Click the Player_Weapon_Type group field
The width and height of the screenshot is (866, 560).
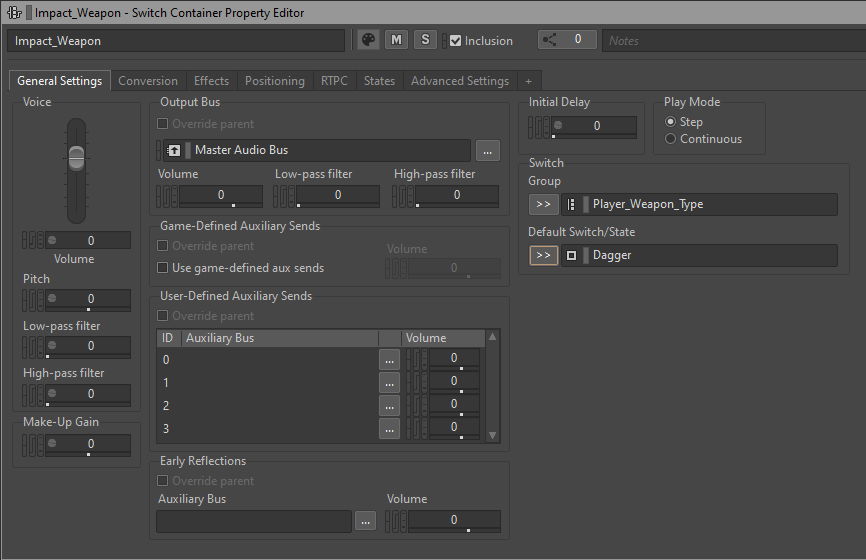click(x=699, y=204)
